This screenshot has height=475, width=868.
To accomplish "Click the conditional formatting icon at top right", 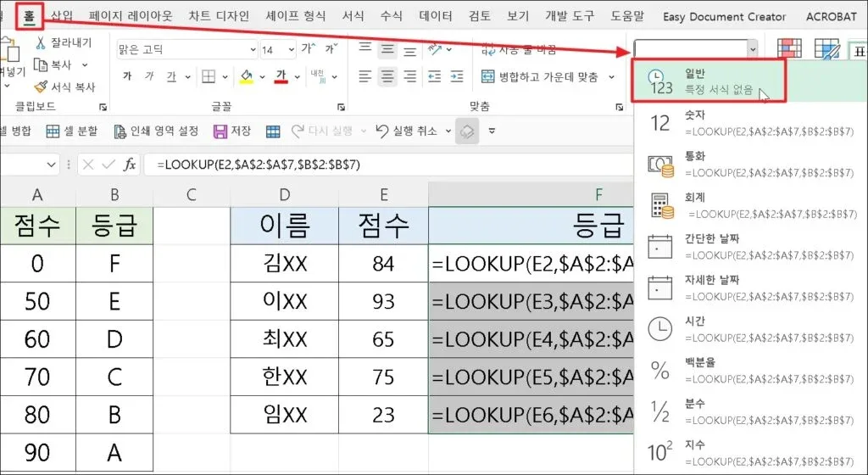I will click(789, 48).
